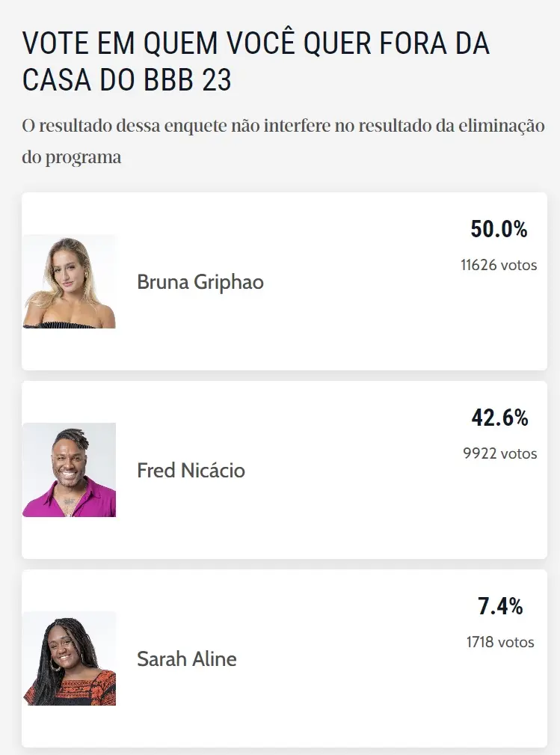Click the 1718 votos count
This screenshot has height=755, width=560.
pos(499,642)
